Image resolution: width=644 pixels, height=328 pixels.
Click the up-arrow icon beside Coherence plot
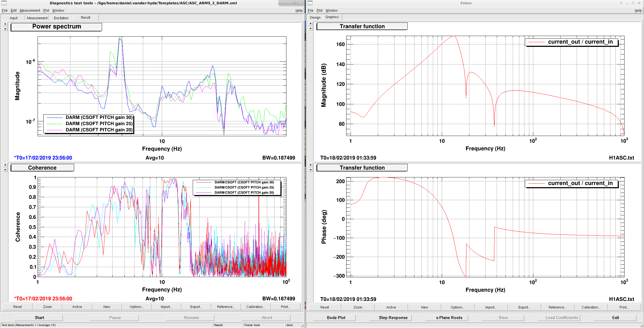[5, 170]
